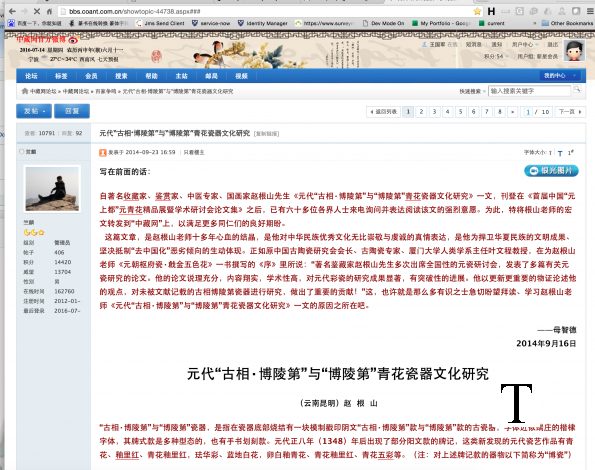The width and height of the screenshot is (595, 470).
Task: Click 下一页 next page button
Action: click(570, 112)
